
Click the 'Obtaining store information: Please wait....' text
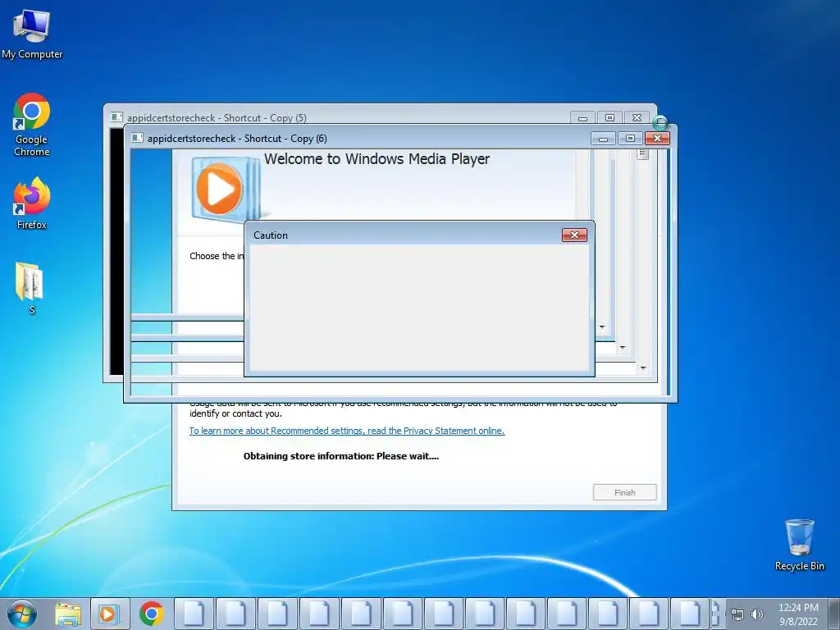coord(340,456)
